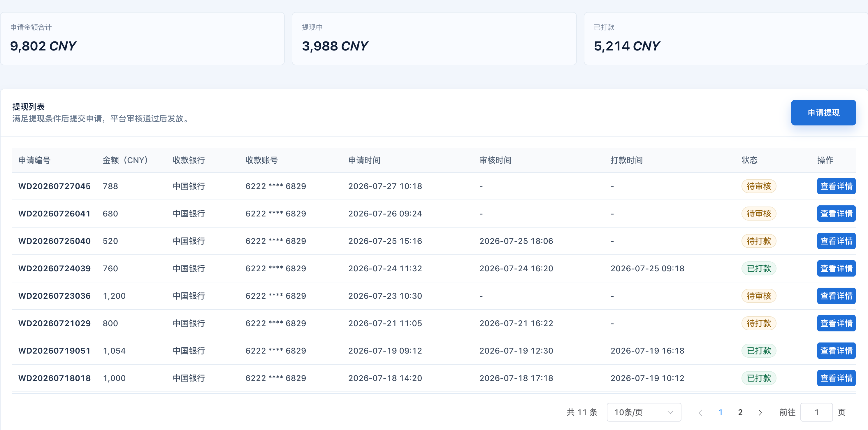Go to the next page arrow
868x430 pixels.
[760, 412]
